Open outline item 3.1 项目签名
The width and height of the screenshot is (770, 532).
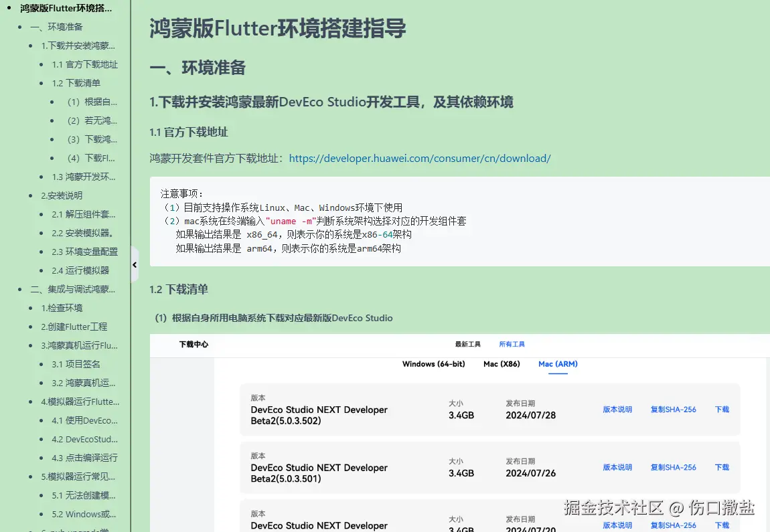click(x=76, y=364)
